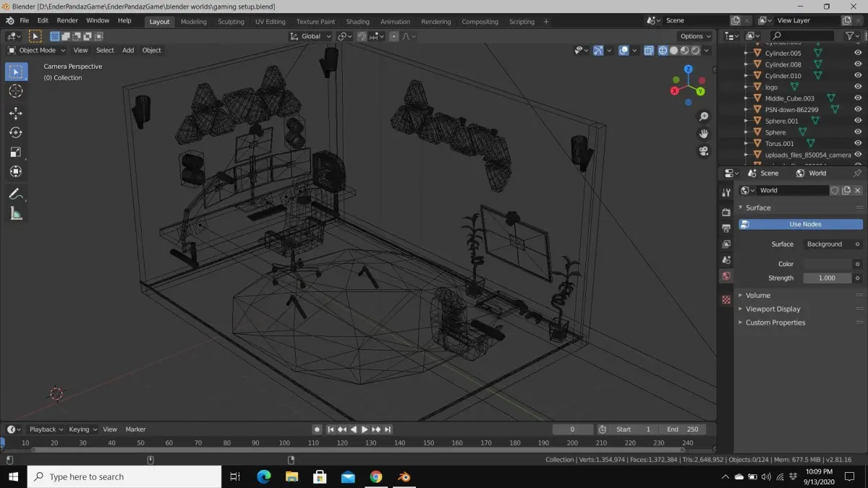Expand the Volume panel
Screen dimensions: 868x488
758,295
